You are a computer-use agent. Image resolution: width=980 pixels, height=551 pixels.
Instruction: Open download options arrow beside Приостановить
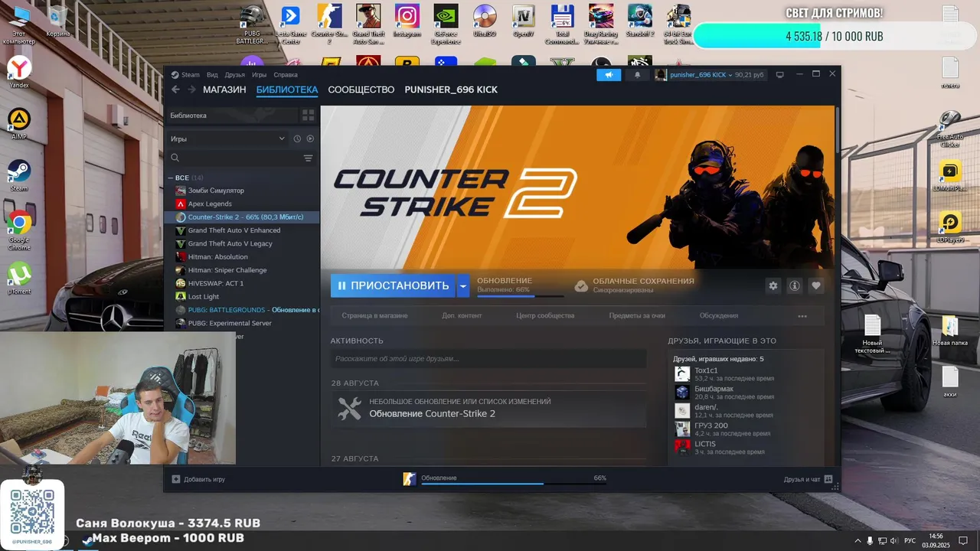[x=463, y=285]
